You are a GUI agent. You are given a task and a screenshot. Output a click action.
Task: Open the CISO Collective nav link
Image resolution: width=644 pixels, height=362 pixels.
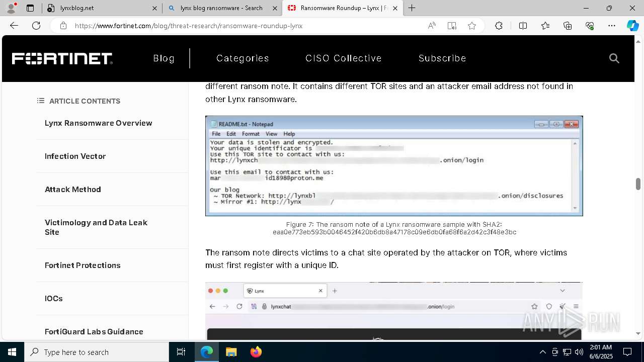pos(344,58)
